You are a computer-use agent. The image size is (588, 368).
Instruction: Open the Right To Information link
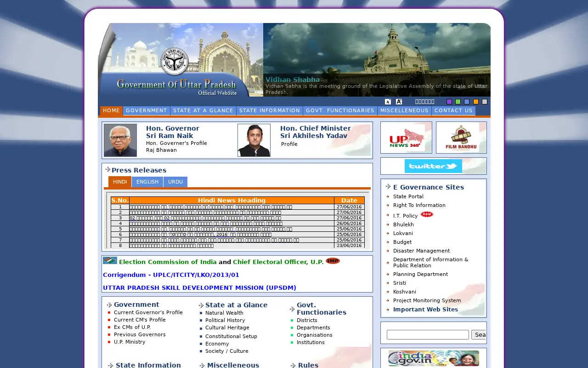(419, 205)
